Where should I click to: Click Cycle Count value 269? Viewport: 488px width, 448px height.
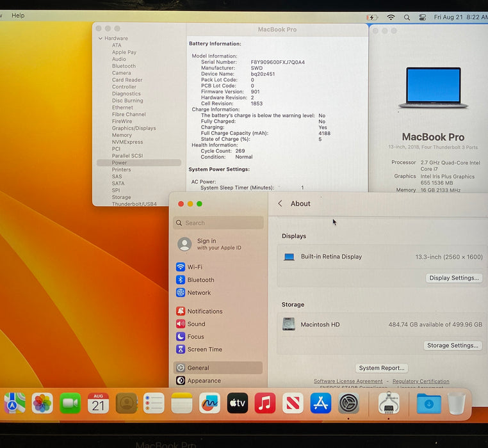(240, 151)
